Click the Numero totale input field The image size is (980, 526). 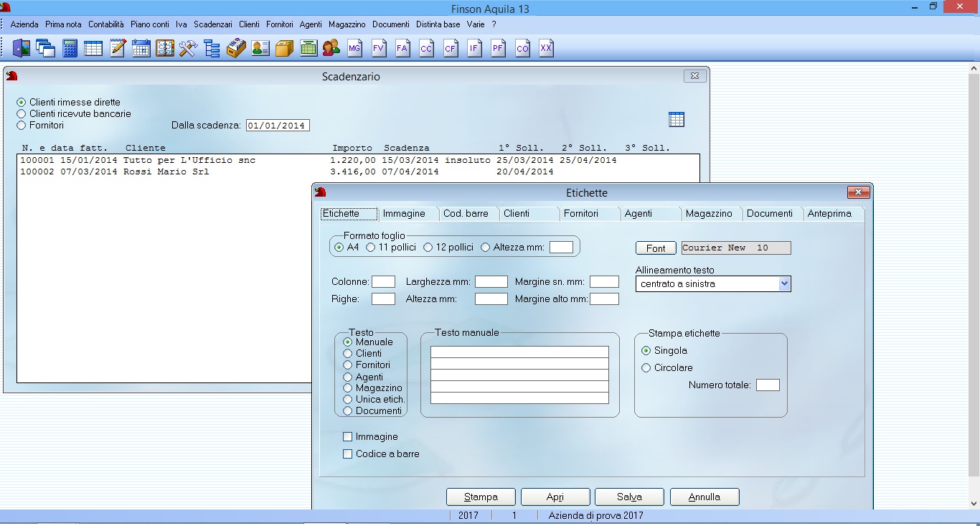coord(768,385)
